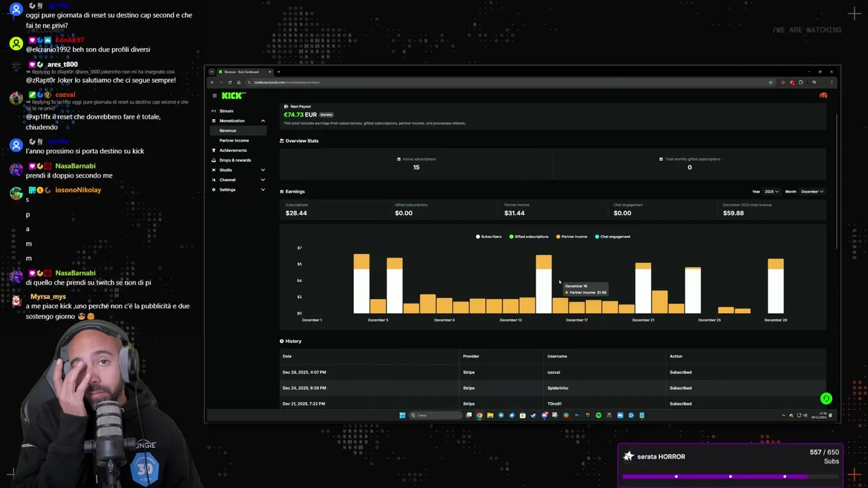Toggle Chat engagement series in legend
The width and height of the screenshot is (868, 488).
[612, 237]
